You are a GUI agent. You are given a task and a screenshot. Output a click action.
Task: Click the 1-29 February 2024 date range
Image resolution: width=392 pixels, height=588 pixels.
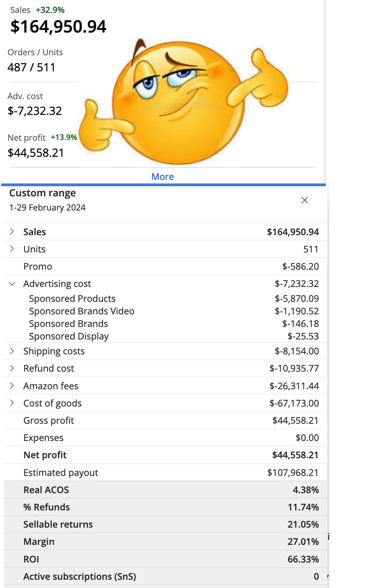pyautogui.click(x=47, y=208)
